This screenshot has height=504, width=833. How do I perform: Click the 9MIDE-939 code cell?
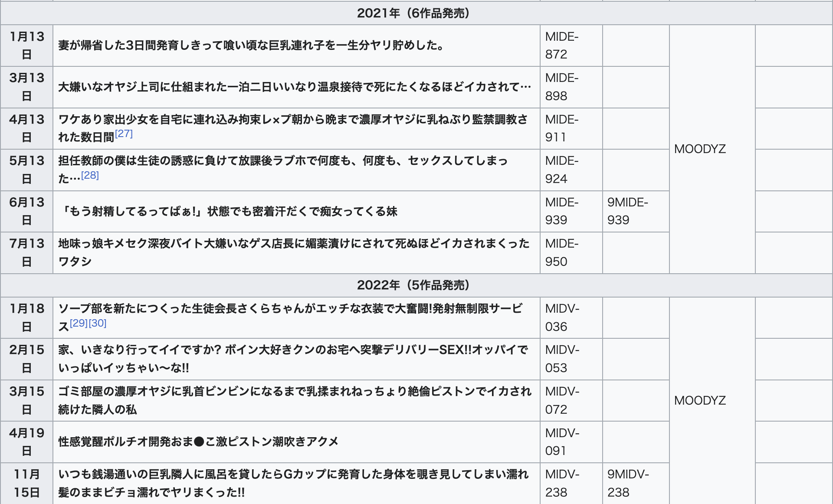[x=627, y=211]
